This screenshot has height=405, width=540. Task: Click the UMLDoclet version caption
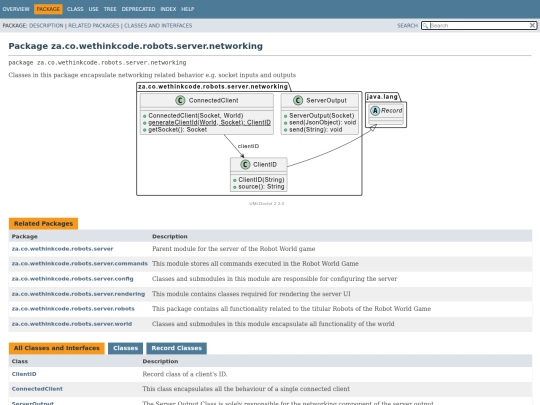coord(267,204)
